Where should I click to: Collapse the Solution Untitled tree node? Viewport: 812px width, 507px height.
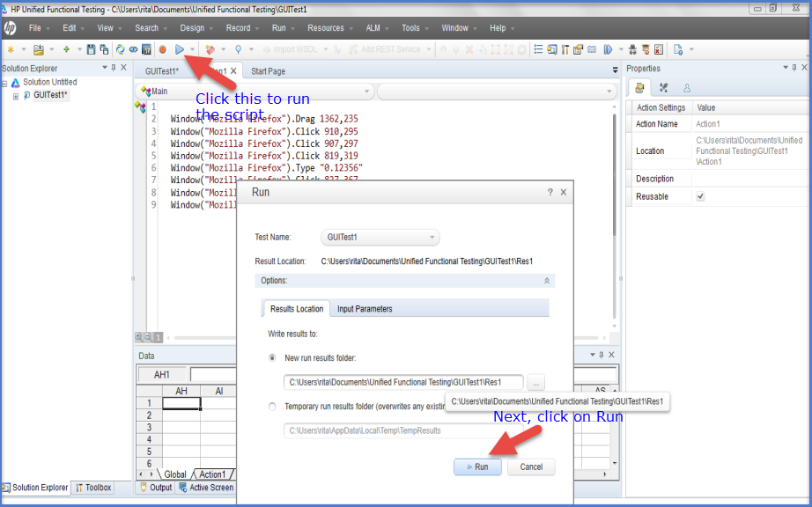[4, 84]
